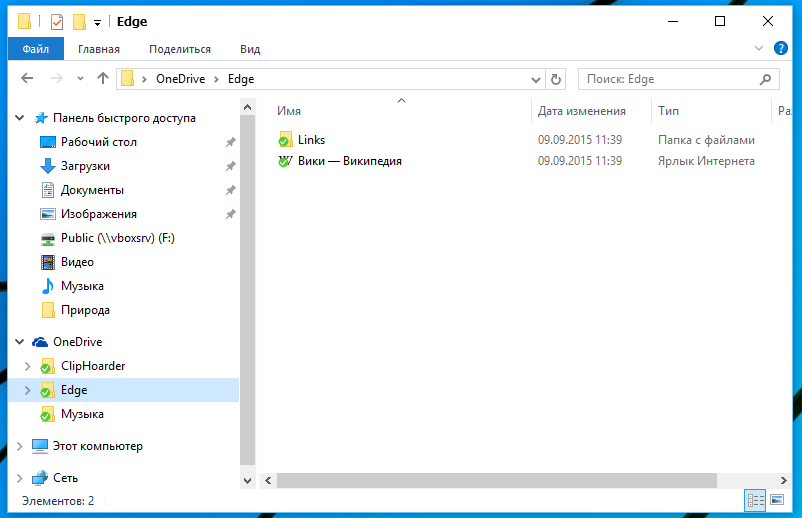Click the Wikipedia shortcut W icon
This screenshot has height=518, width=802.
coord(285,161)
